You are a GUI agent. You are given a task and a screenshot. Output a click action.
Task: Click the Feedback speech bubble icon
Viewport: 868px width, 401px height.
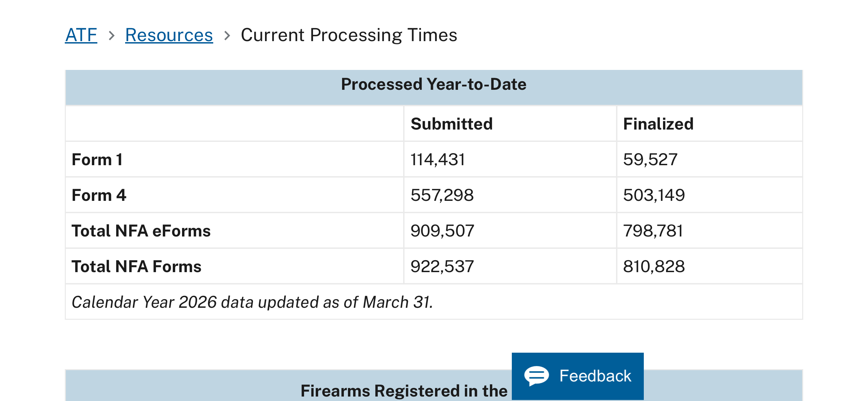click(x=537, y=376)
